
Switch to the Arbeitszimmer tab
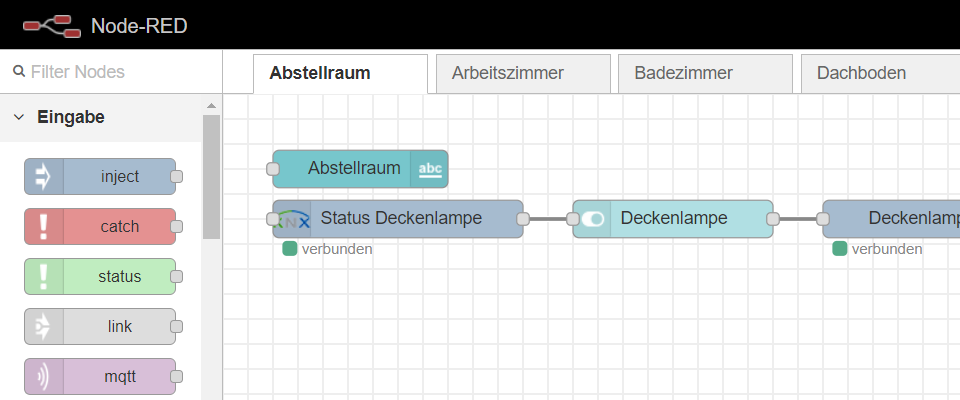coord(507,73)
